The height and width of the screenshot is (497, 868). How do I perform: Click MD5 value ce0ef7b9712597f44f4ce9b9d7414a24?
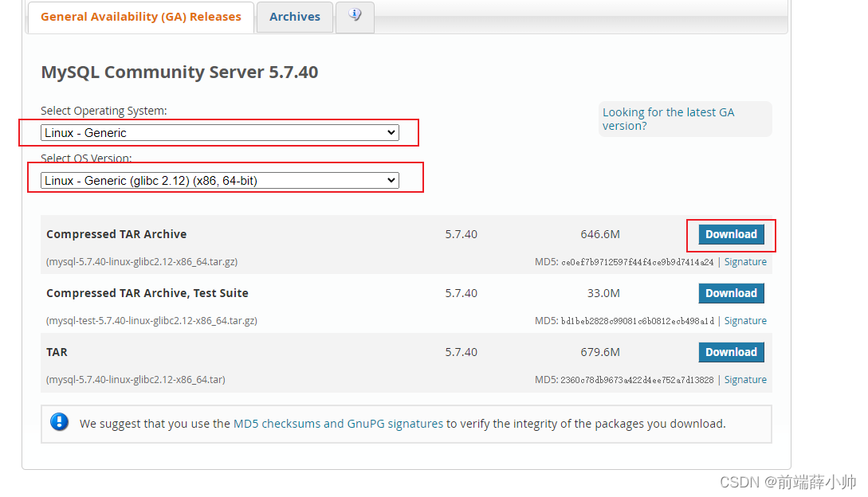(637, 262)
